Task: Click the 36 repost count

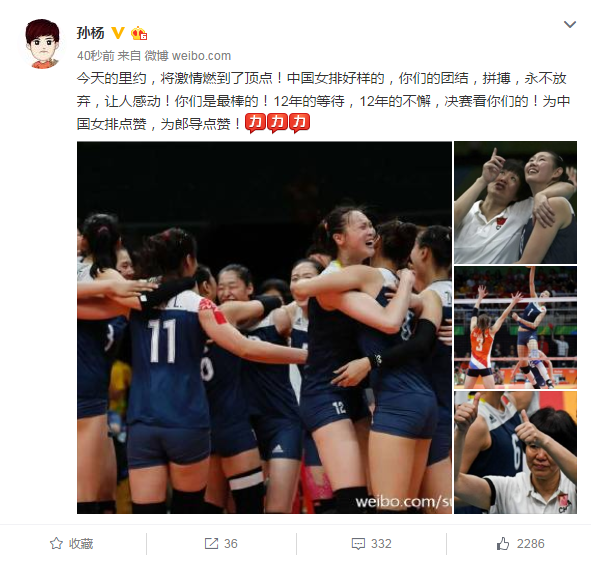Action: point(231,543)
